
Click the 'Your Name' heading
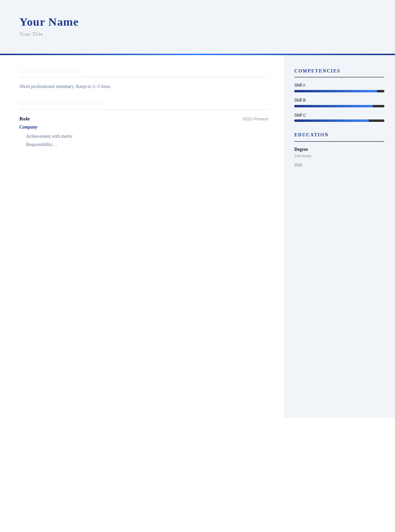pyautogui.click(x=49, y=22)
